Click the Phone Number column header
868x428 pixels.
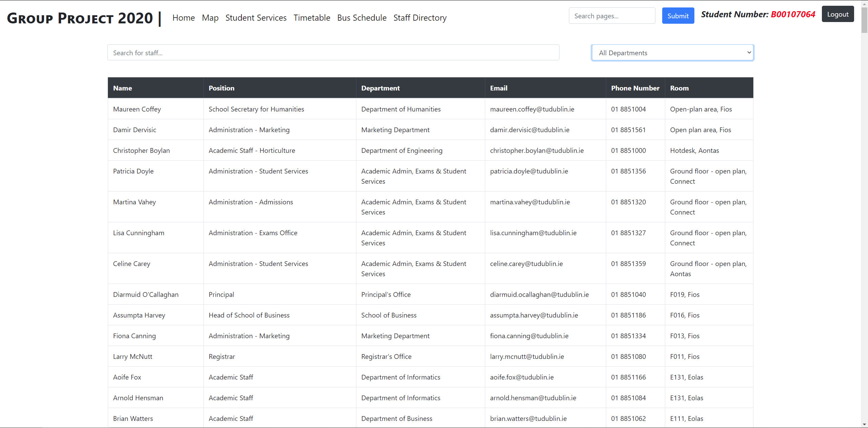(x=635, y=88)
